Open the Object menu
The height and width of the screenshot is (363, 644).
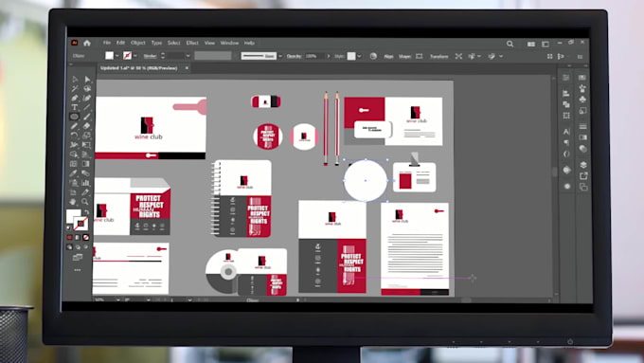138,43
